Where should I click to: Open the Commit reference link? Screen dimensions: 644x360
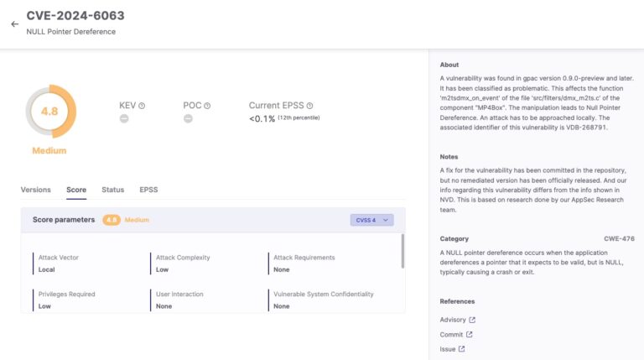click(x=450, y=335)
